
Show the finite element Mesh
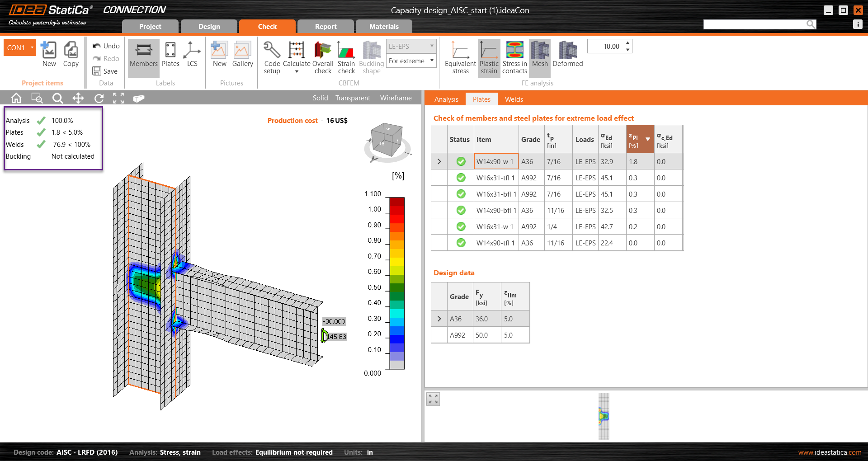pyautogui.click(x=539, y=57)
